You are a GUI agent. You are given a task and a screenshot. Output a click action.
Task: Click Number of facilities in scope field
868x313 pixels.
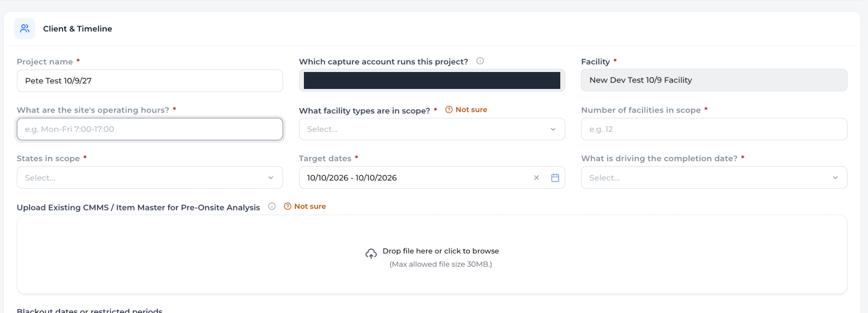coord(714,129)
